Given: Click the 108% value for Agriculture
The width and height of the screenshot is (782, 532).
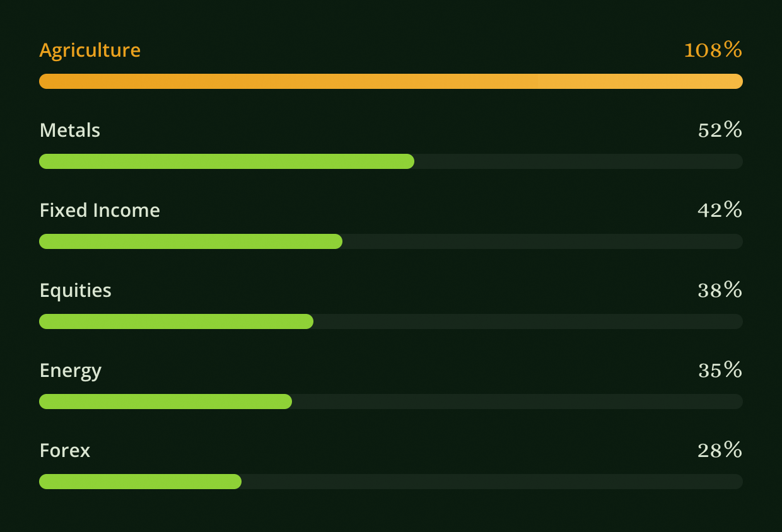Looking at the screenshot, I should 713,50.
